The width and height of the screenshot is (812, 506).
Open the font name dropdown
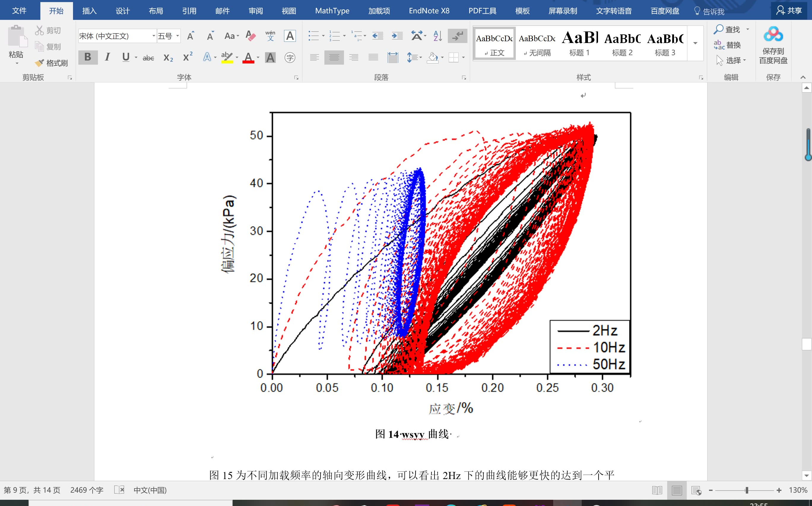(154, 36)
